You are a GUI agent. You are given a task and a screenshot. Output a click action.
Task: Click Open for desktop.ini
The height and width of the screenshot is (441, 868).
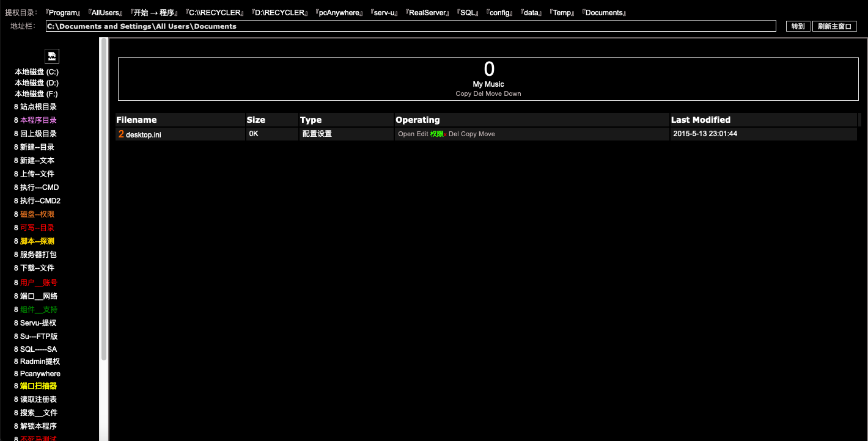[406, 134]
